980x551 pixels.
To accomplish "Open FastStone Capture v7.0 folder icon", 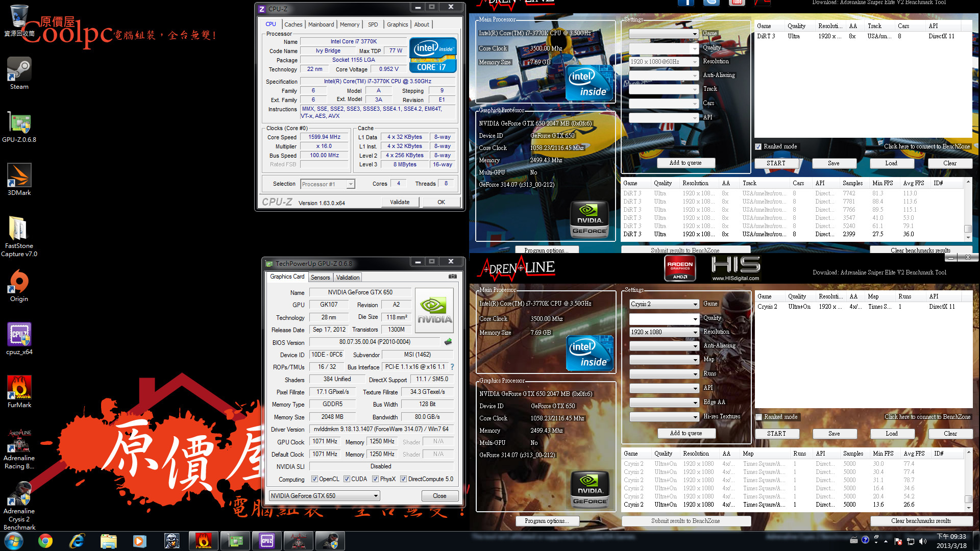I will [19, 236].
